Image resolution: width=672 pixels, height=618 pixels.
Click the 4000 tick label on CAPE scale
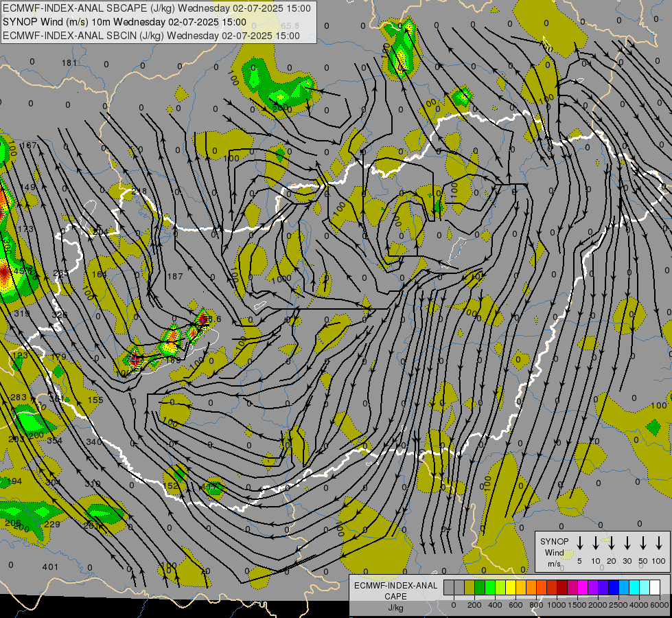(639, 605)
